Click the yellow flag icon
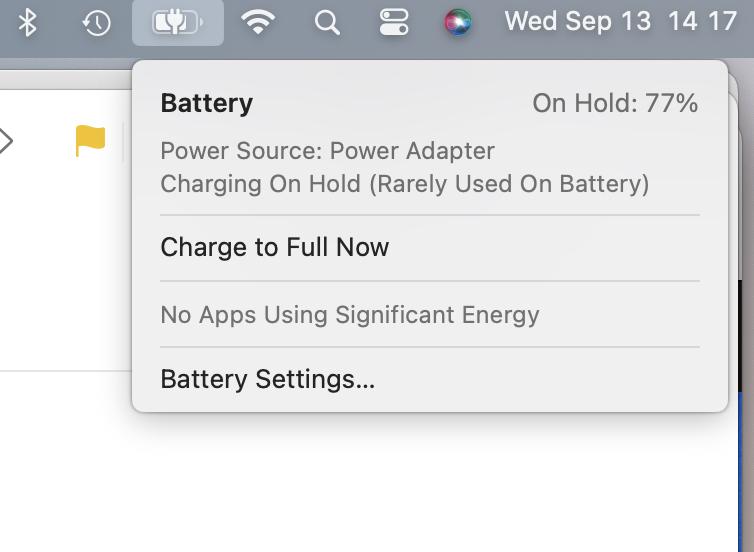 coord(90,141)
